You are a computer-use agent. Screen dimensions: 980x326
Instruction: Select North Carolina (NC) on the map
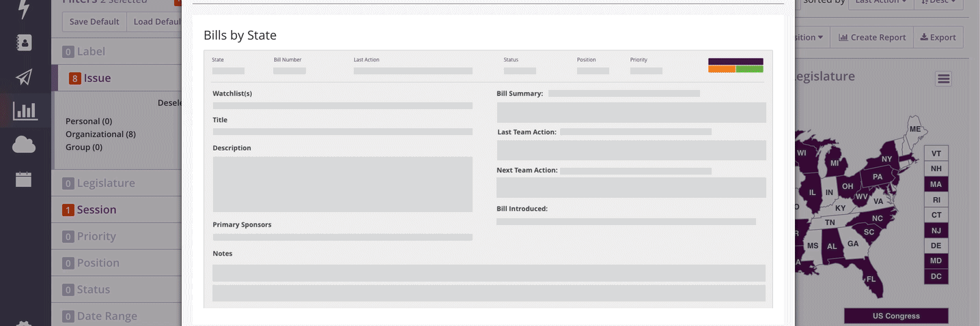(x=877, y=218)
